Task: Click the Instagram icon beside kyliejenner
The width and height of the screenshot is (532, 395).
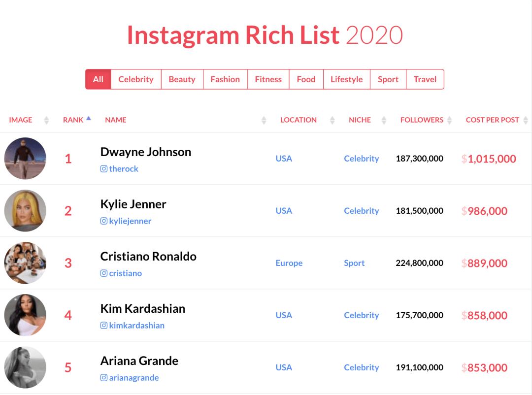Action: (x=104, y=221)
